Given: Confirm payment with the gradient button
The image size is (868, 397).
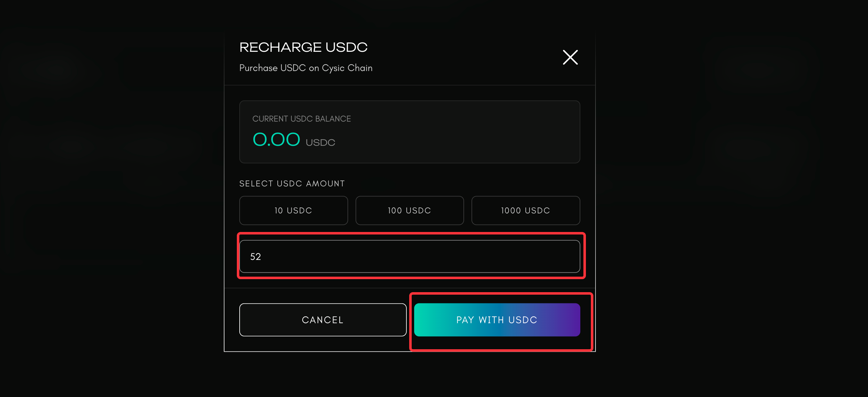Looking at the screenshot, I should (496, 320).
